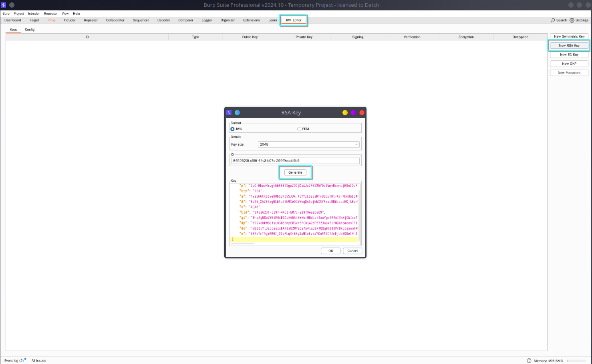592x364 pixels.
Task: Click the "e": "AQAB" line in the key
Action: pyautogui.click(x=250, y=207)
